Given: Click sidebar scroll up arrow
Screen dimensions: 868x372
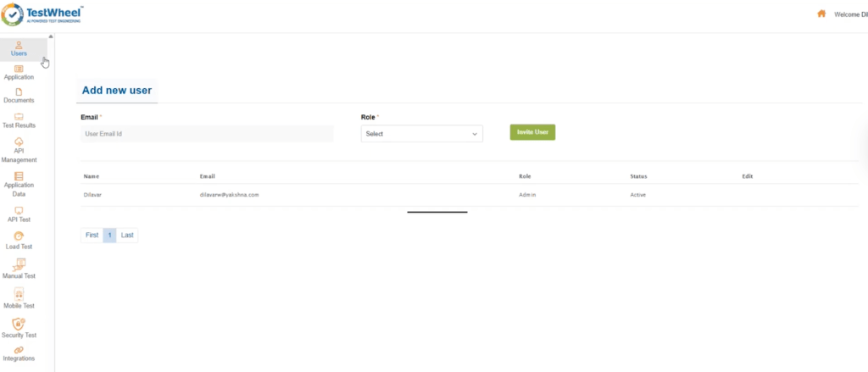Looking at the screenshot, I should click(50, 36).
